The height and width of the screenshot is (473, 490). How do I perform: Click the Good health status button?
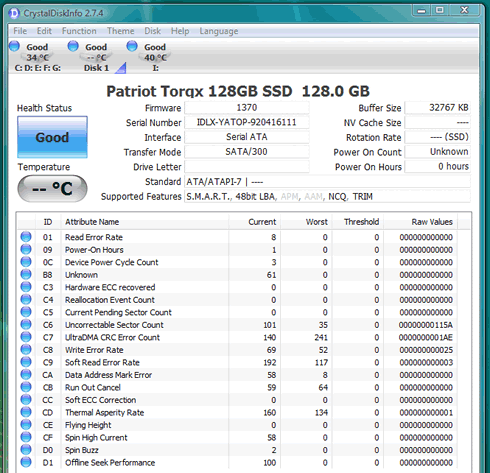[52, 137]
